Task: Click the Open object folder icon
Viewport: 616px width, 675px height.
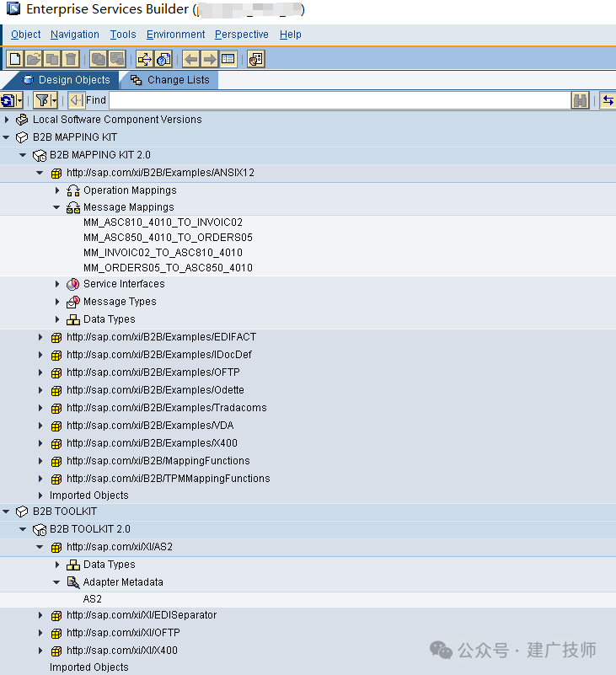Action: (x=34, y=59)
